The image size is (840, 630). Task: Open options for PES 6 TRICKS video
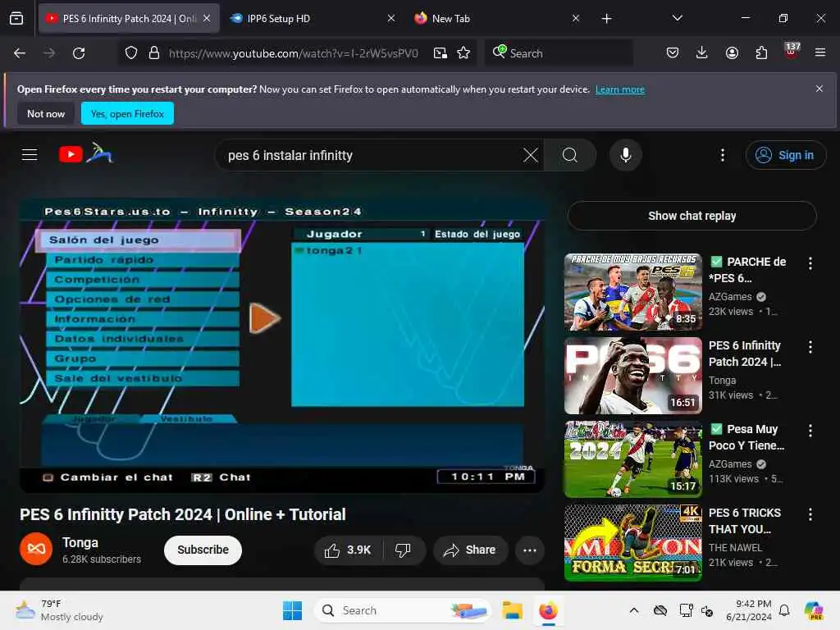click(x=810, y=514)
